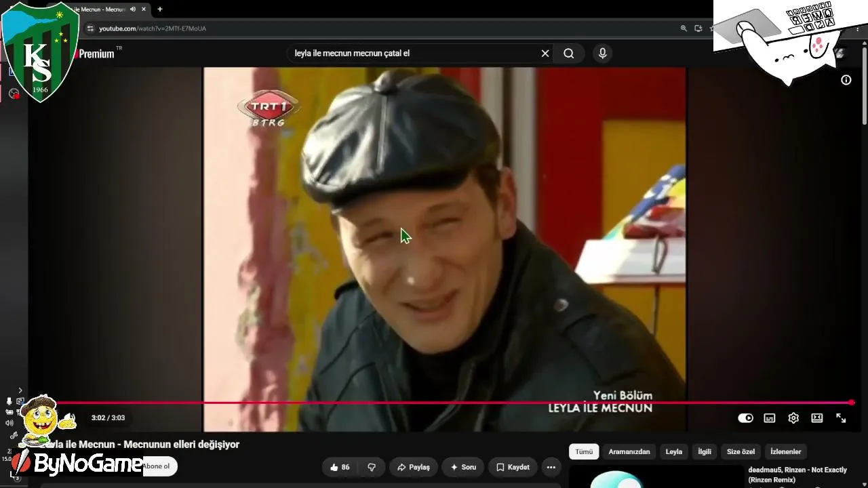Click the 3:02 / 3:03 time display
The height and width of the screenshot is (488, 868).
click(x=108, y=418)
